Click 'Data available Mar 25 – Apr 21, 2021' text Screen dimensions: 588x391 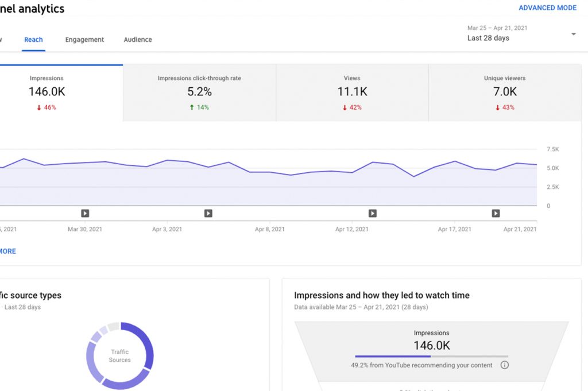coord(361,307)
